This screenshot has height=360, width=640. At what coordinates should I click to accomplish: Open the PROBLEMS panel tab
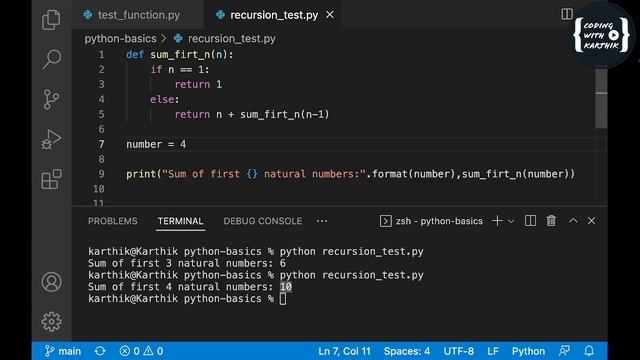click(113, 221)
